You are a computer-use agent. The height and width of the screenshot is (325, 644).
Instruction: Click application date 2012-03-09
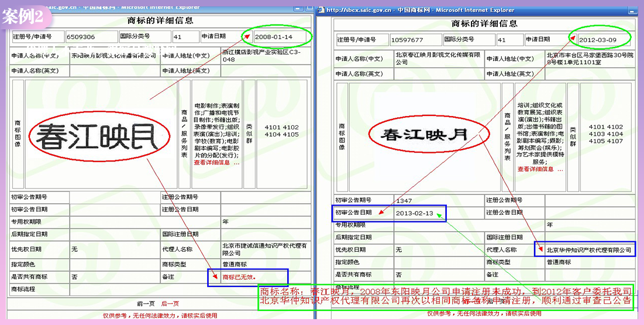tap(597, 40)
